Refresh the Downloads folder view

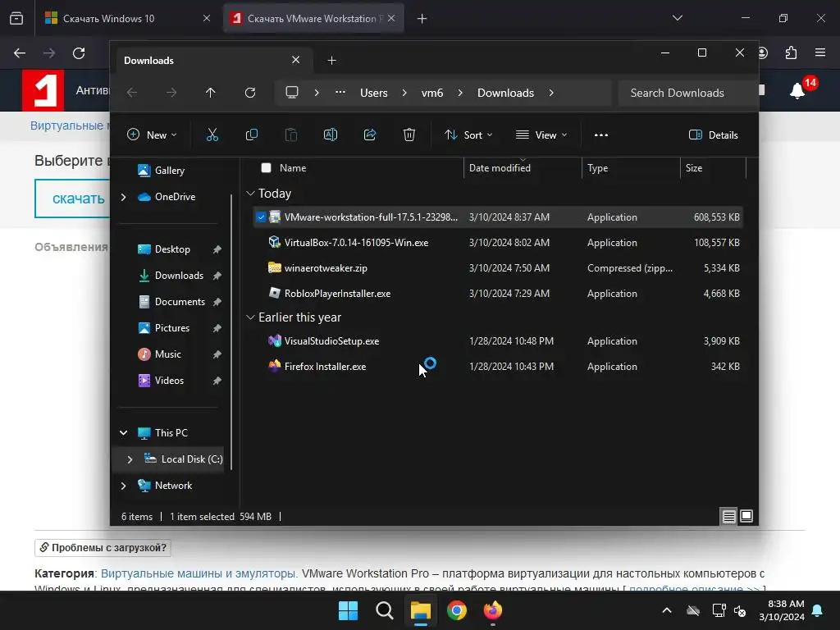point(250,93)
